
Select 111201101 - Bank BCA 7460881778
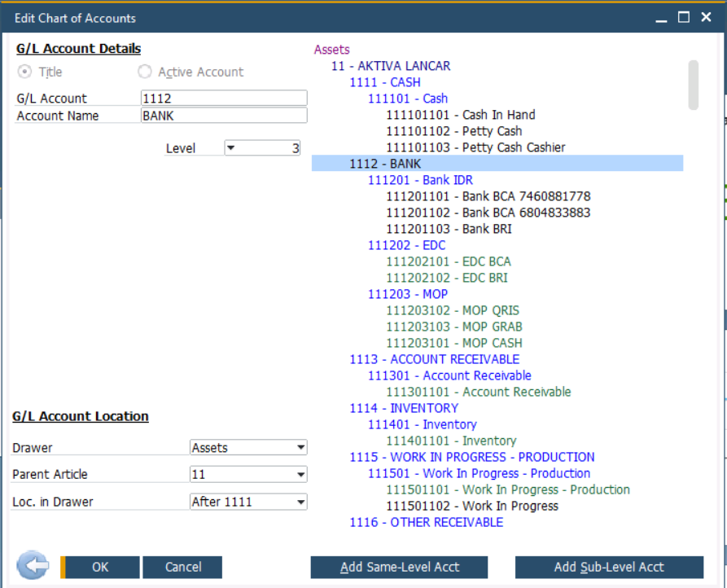(488, 196)
